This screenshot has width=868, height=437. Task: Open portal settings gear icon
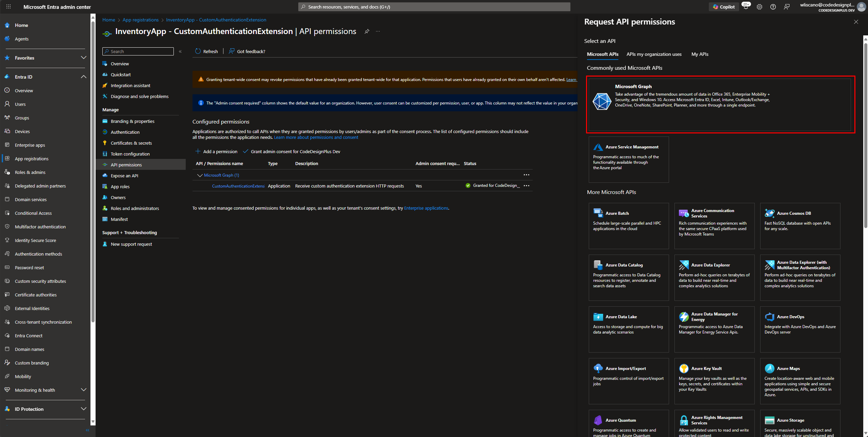tap(759, 7)
